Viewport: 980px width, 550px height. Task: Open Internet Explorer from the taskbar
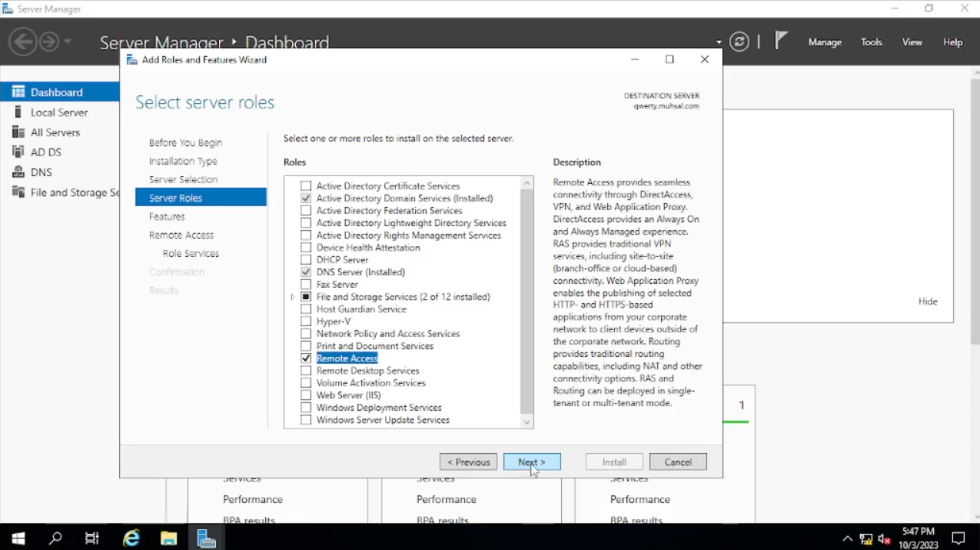(x=132, y=538)
